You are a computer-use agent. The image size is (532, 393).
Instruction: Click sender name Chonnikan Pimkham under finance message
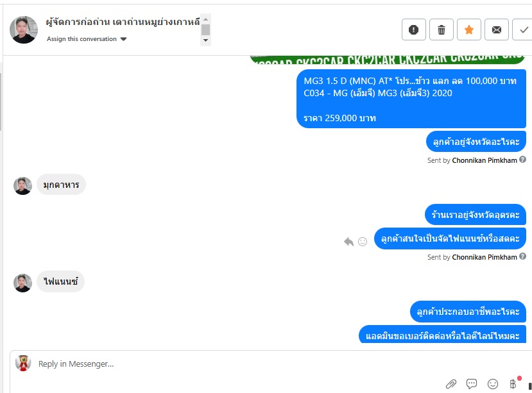pyautogui.click(x=485, y=257)
